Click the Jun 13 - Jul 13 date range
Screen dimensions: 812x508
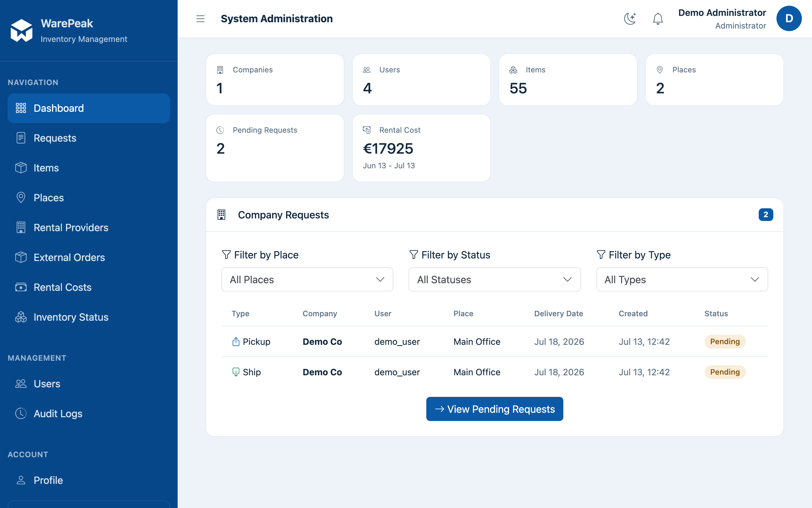(389, 166)
